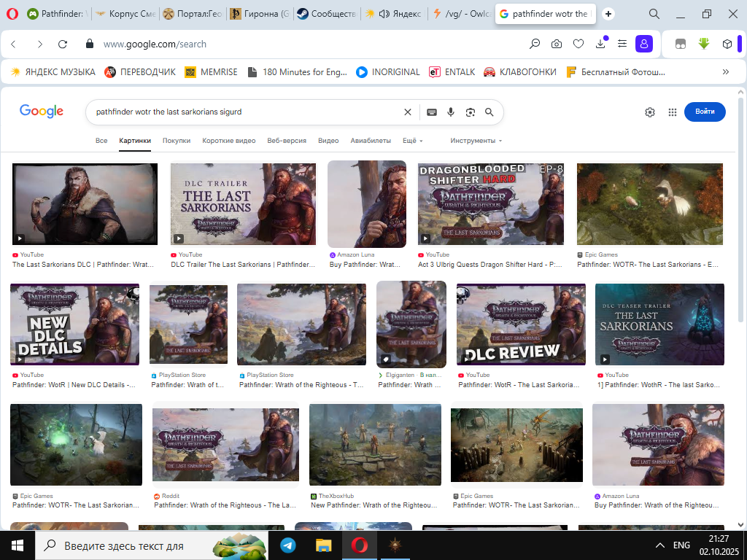Expand the Ещё search filter dropdown
The width and height of the screenshot is (747, 560).
point(413,141)
